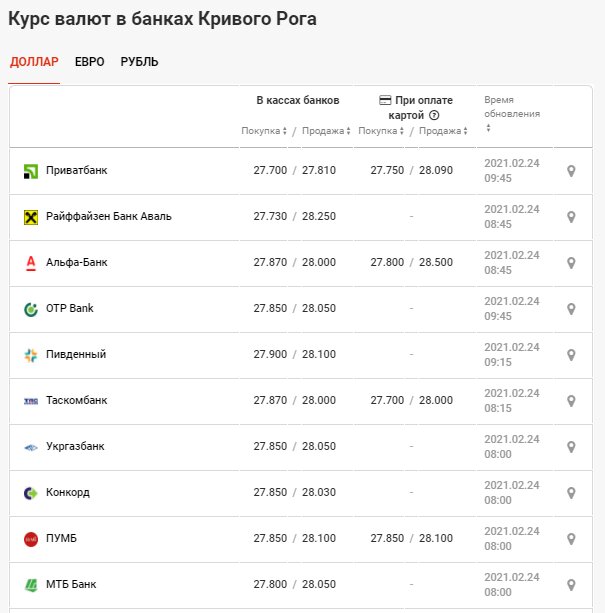Open МТБ Банк link
The width and height of the screenshot is (605, 613).
[x=71, y=584]
